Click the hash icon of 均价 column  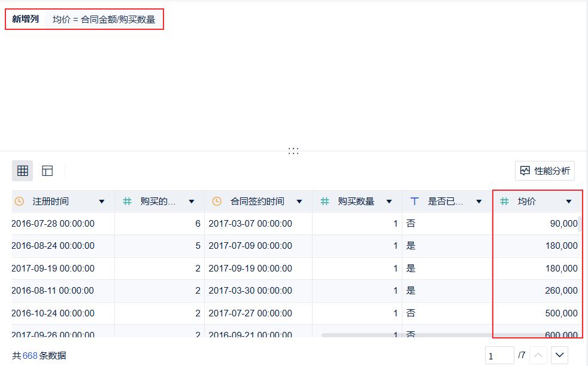(x=505, y=202)
